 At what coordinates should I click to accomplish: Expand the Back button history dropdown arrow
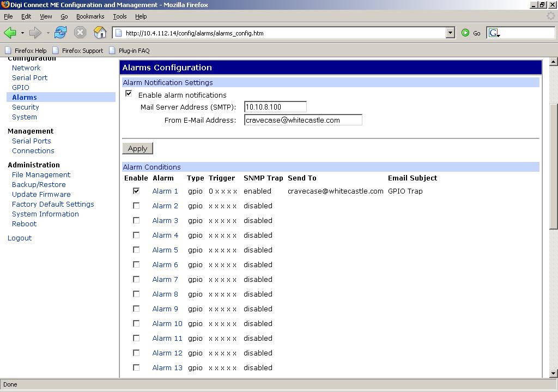tap(22, 33)
